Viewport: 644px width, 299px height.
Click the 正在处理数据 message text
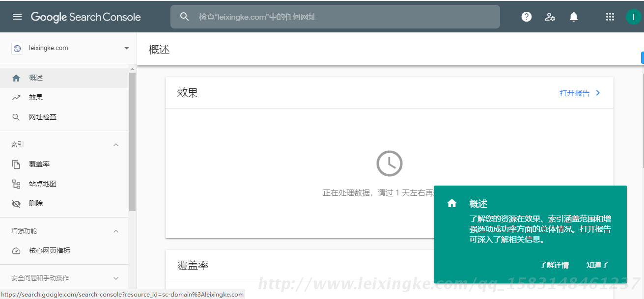[378, 193]
